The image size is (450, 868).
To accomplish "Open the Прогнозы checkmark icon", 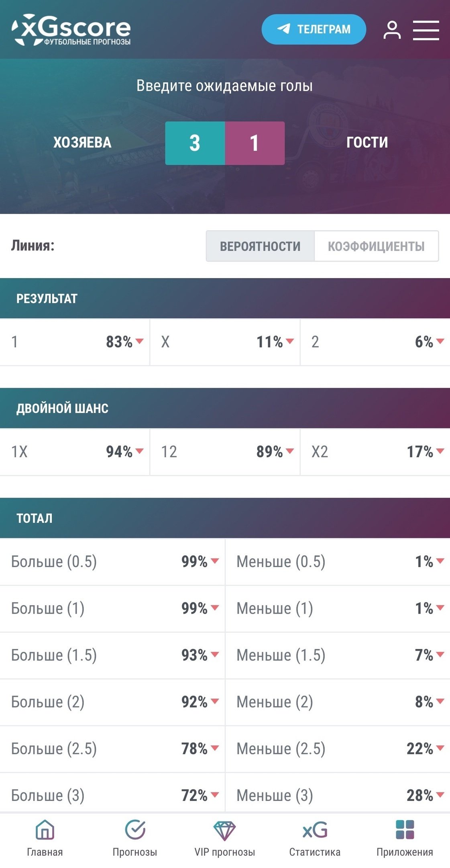I will click(135, 830).
